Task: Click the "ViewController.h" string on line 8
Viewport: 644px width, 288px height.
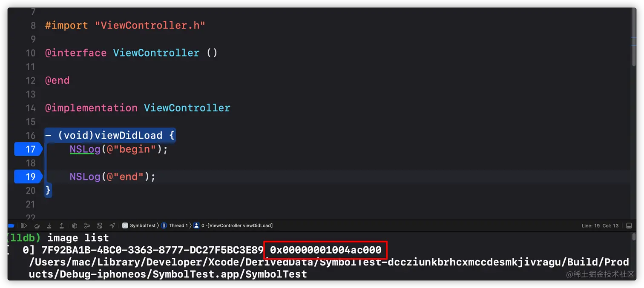Action: [x=150, y=25]
